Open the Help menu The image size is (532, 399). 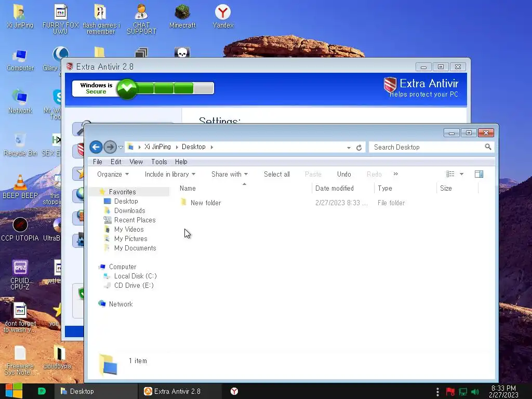181,162
